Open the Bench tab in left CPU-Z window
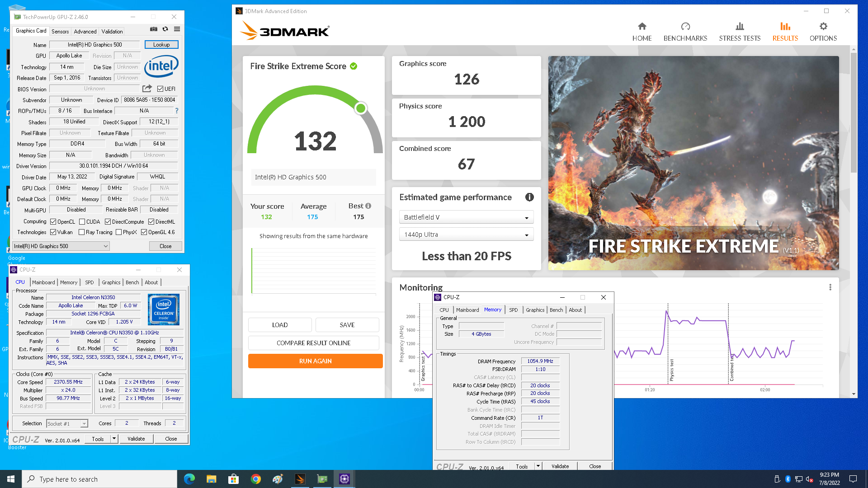The height and width of the screenshot is (488, 868). click(132, 282)
